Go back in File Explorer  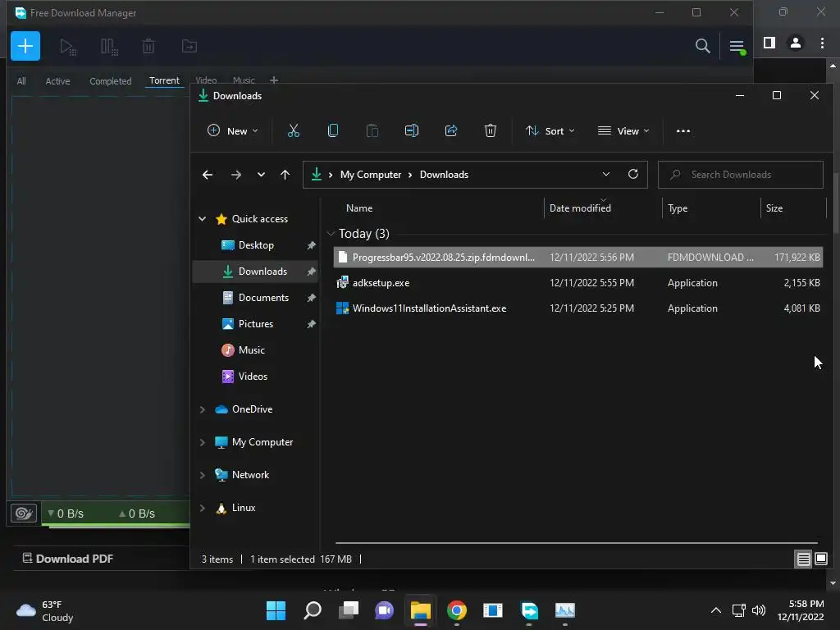pos(208,175)
